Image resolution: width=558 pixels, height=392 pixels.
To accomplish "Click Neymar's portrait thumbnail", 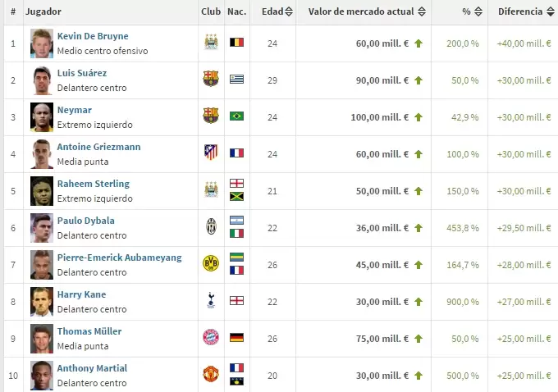I will coord(42,116).
